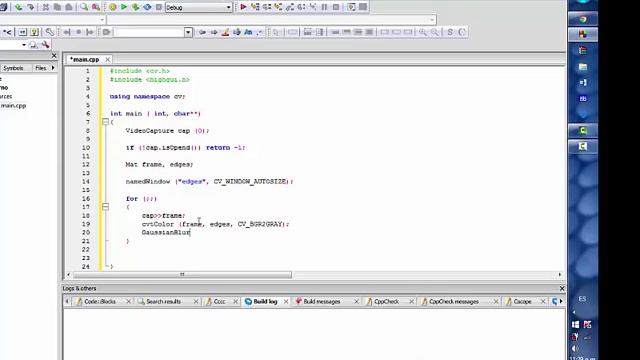Toggle the C comment button in toolbar
640x360 pixels.
click(462, 32)
